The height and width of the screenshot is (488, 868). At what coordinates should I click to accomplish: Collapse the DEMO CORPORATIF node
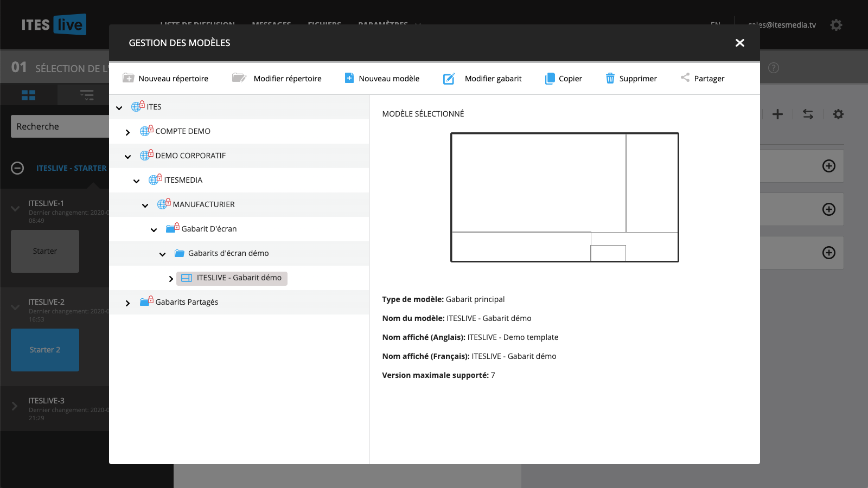pos(128,156)
